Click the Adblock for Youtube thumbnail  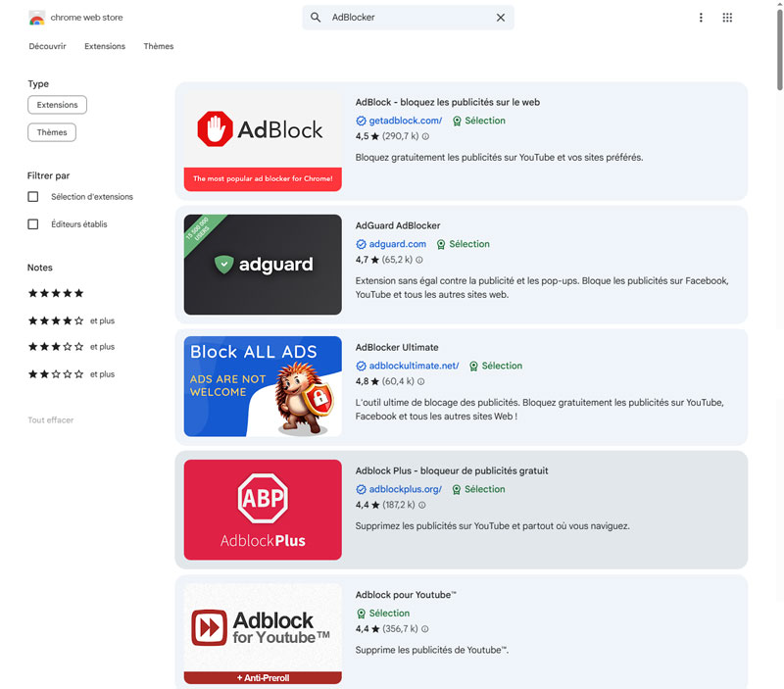(x=263, y=633)
